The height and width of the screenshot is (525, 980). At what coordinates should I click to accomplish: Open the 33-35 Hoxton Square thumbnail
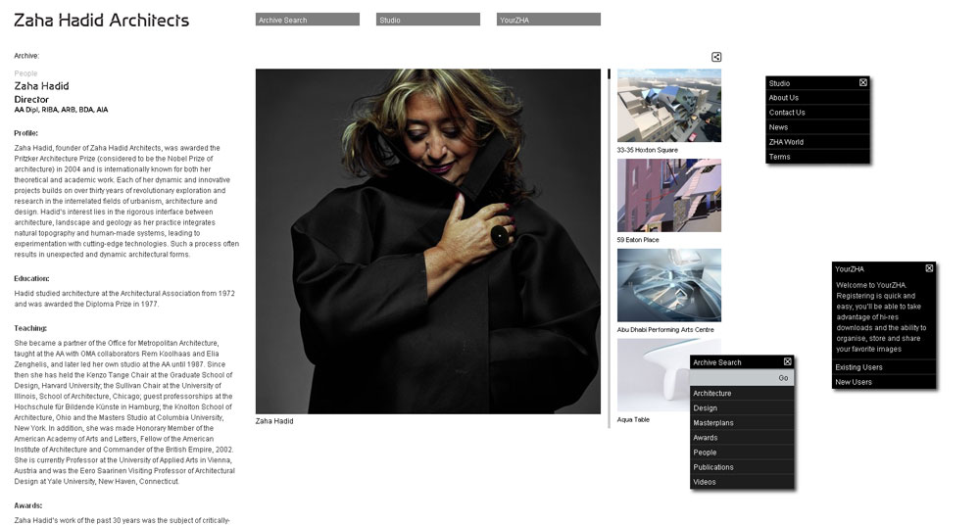(668, 106)
